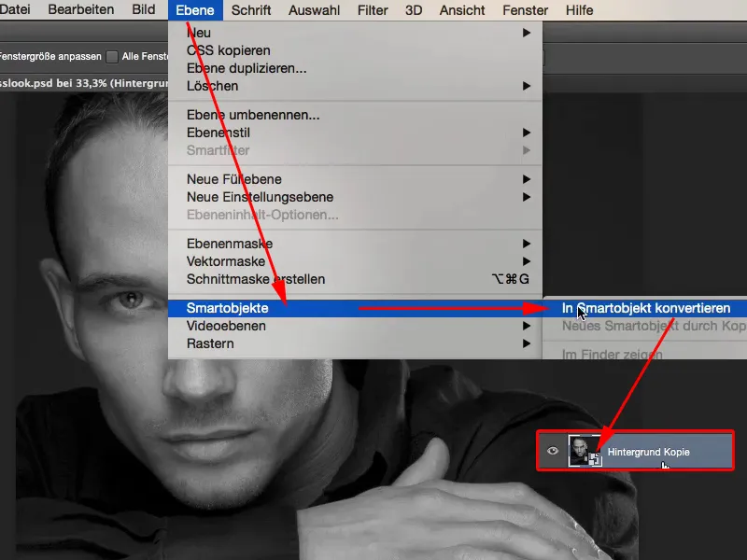Expand the Rastern submenu
Screen dimensions: 747x560
pyautogui.click(x=355, y=343)
